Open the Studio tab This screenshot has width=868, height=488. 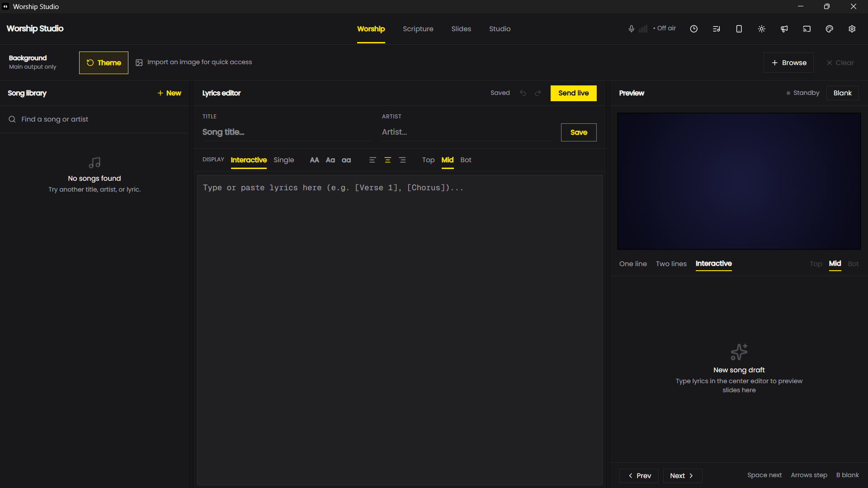(500, 29)
